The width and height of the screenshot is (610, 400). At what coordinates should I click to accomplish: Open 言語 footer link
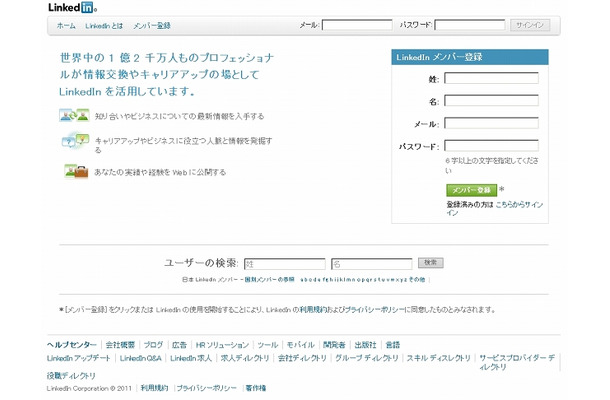(x=393, y=345)
